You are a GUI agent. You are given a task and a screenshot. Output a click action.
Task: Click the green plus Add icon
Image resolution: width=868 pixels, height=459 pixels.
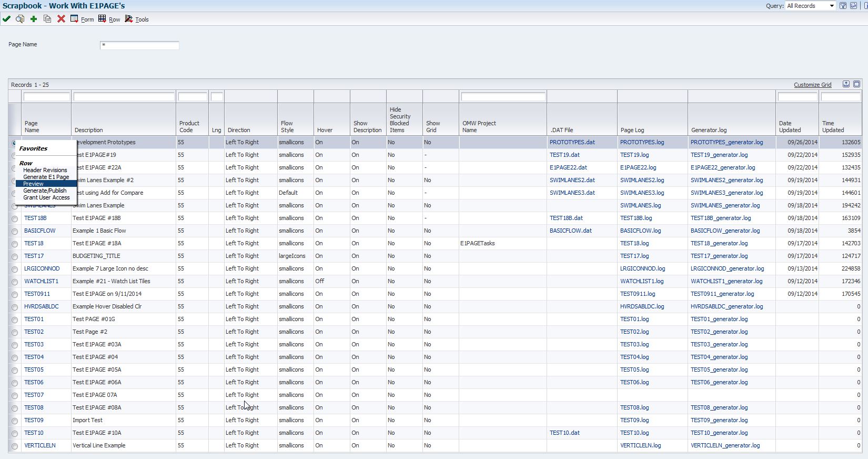(34, 19)
